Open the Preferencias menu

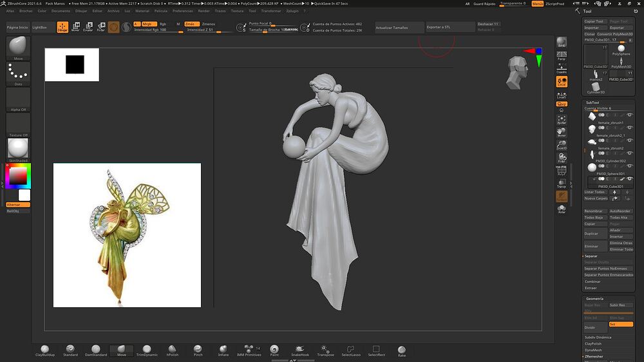(x=183, y=11)
